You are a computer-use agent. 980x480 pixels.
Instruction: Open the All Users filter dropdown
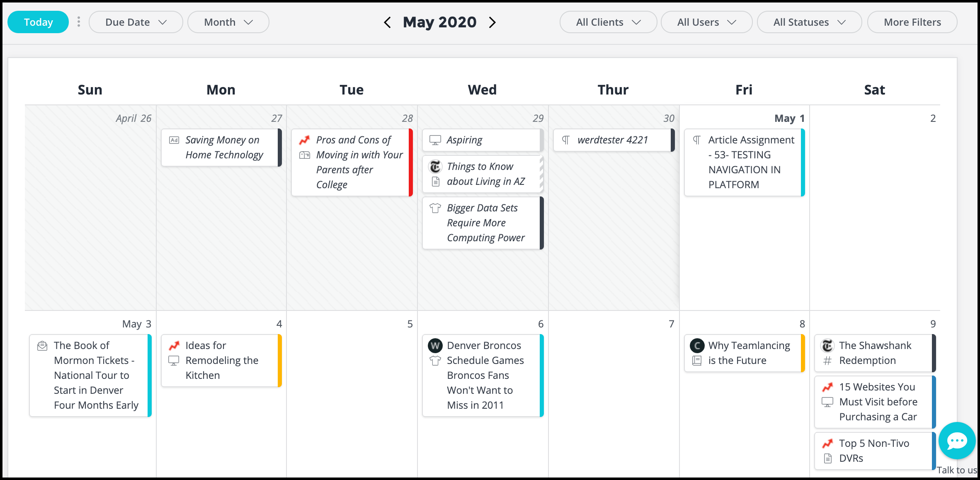pyautogui.click(x=706, y=22)
